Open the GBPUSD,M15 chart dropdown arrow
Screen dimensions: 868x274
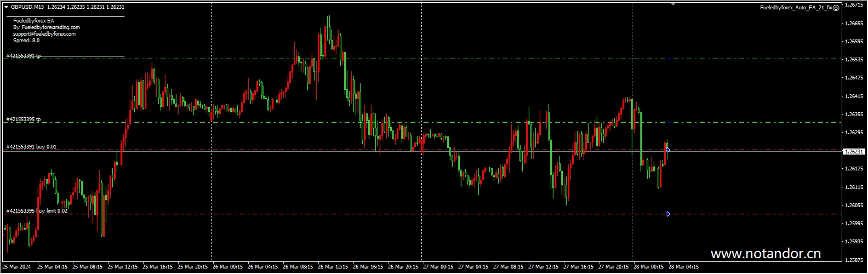click(6, 7)
